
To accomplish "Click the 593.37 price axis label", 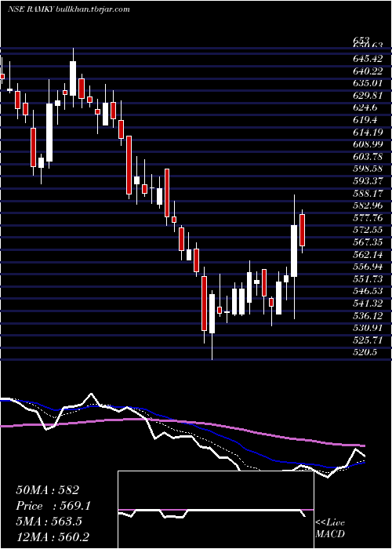I will (368, 181).
